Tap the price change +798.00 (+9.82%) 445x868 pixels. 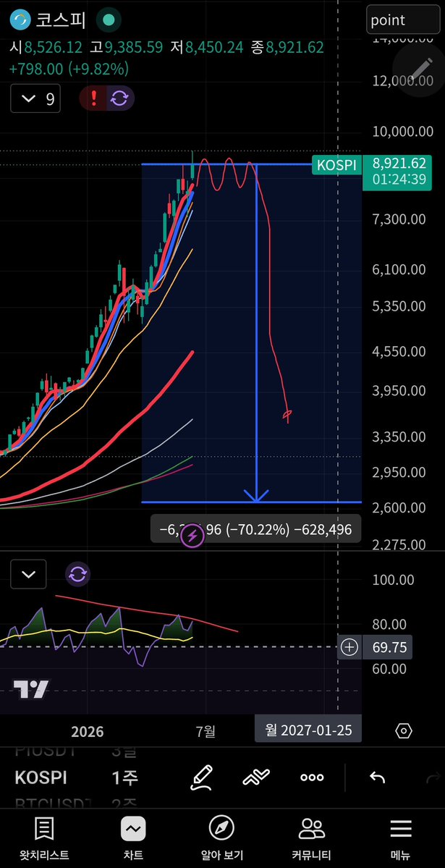coord(69,69)
